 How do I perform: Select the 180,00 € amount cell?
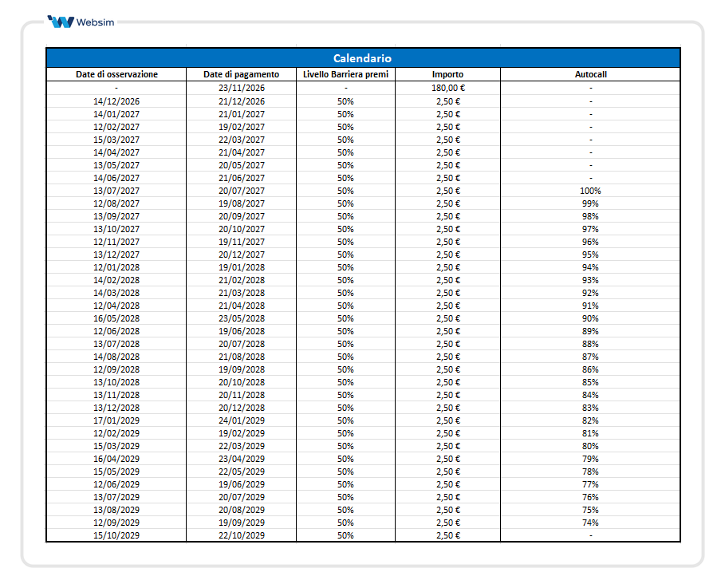coord(448,88)
